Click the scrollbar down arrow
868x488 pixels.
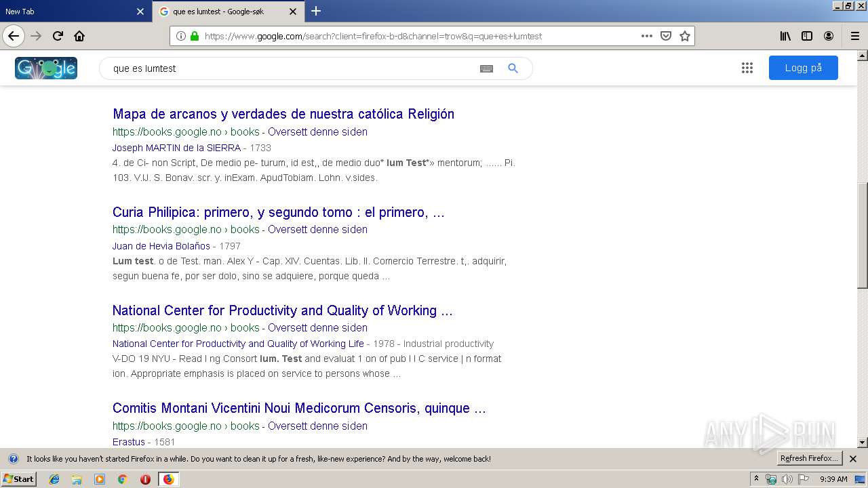coord(863,442)
